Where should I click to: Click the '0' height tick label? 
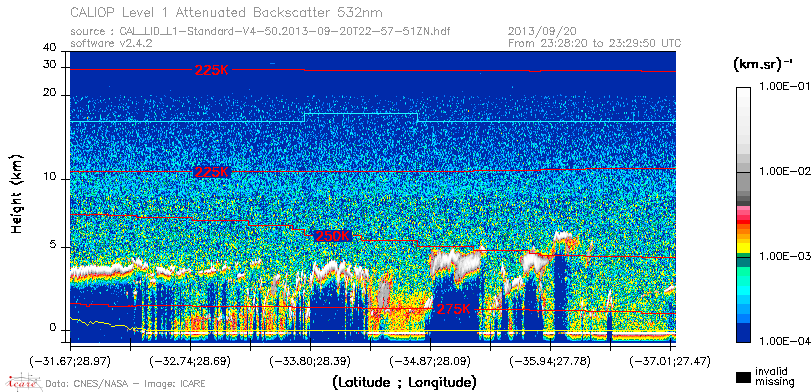click(x=53, y=327)
